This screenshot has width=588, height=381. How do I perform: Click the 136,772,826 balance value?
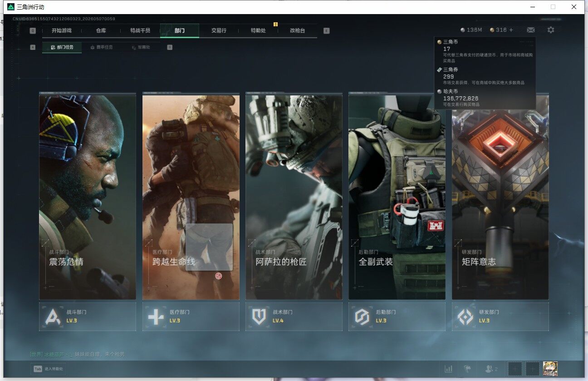pos(461,98)
